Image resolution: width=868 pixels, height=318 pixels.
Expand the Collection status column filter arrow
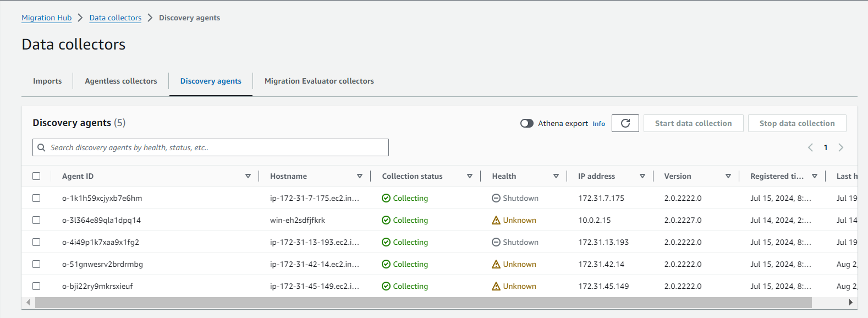[x=470, y=176]
